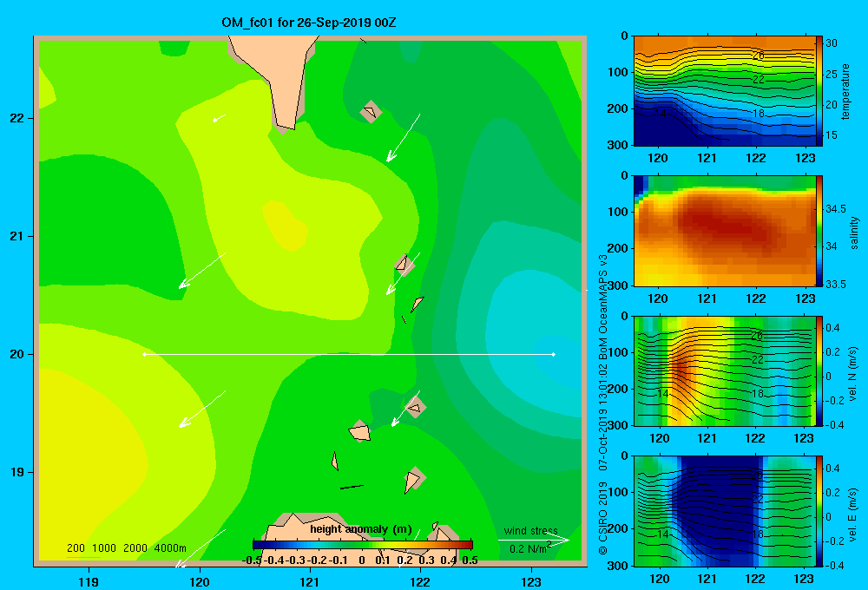Screen dimensions: 868x590
Task: Click the height anomaly color bar
Action: 363,545
